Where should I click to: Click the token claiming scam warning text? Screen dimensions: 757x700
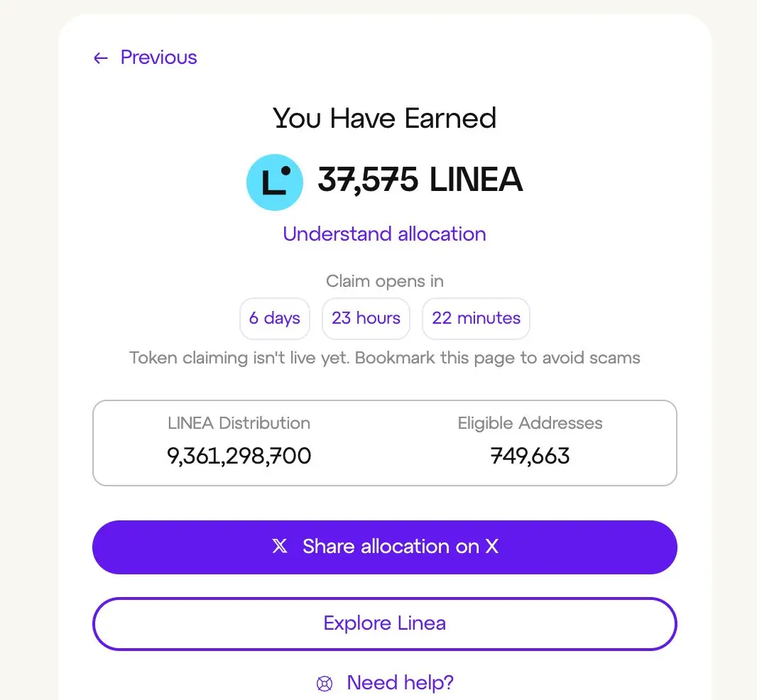pos(384,358)
